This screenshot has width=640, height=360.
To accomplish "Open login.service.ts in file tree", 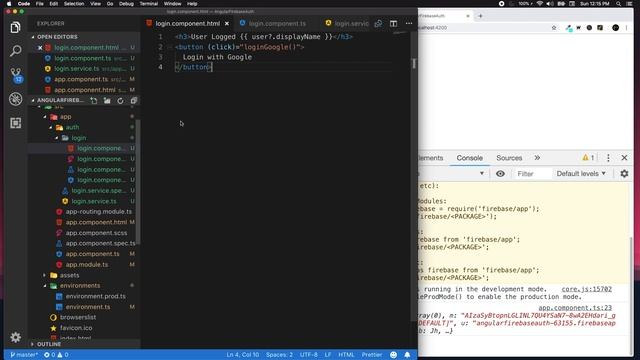I will point(94,201).
